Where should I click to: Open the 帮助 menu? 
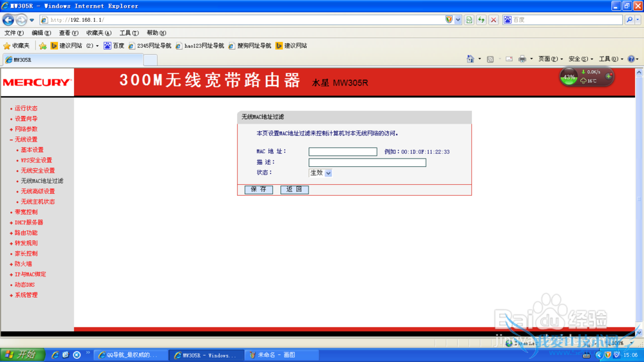pyautogui.click(x=156, y=33)
